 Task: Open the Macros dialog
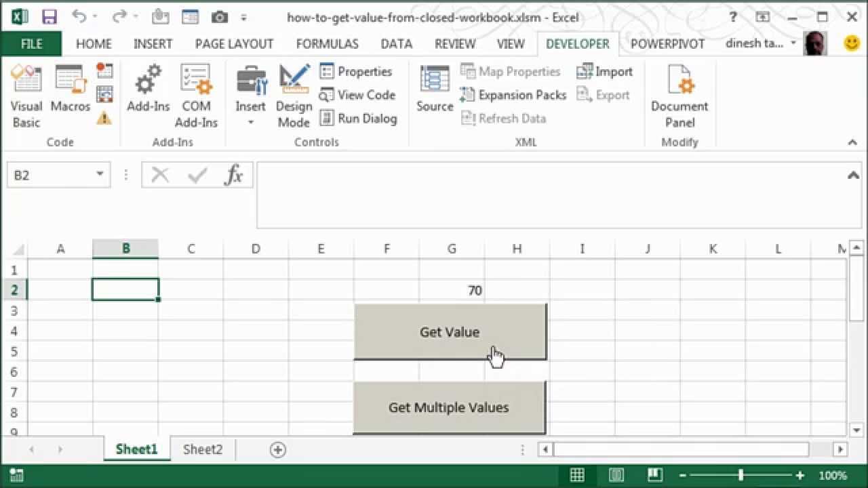[x=70, y=96]
